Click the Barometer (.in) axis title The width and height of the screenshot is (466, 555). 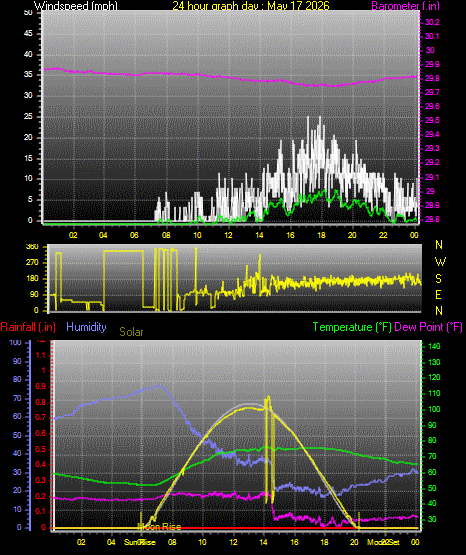tap(405, 6)
